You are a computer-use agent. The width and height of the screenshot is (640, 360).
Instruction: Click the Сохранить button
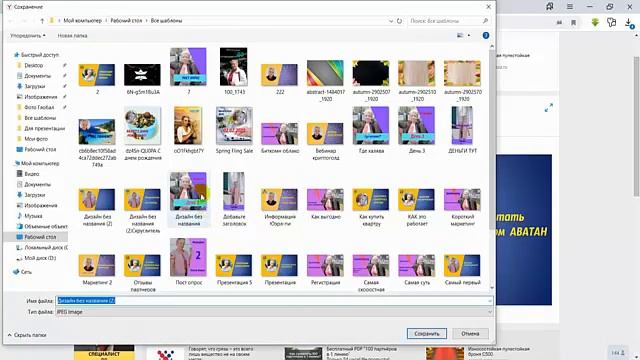427,333
